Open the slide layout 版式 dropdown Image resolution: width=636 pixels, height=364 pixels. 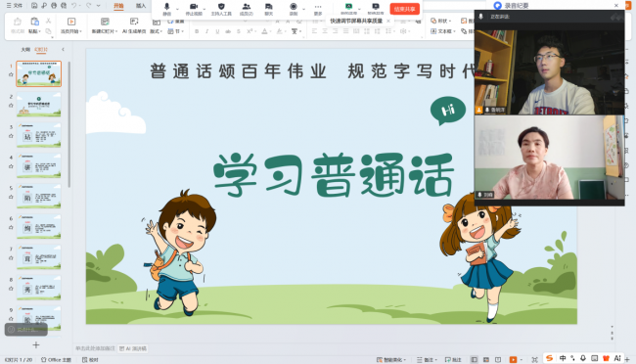(x=157, y=31)
